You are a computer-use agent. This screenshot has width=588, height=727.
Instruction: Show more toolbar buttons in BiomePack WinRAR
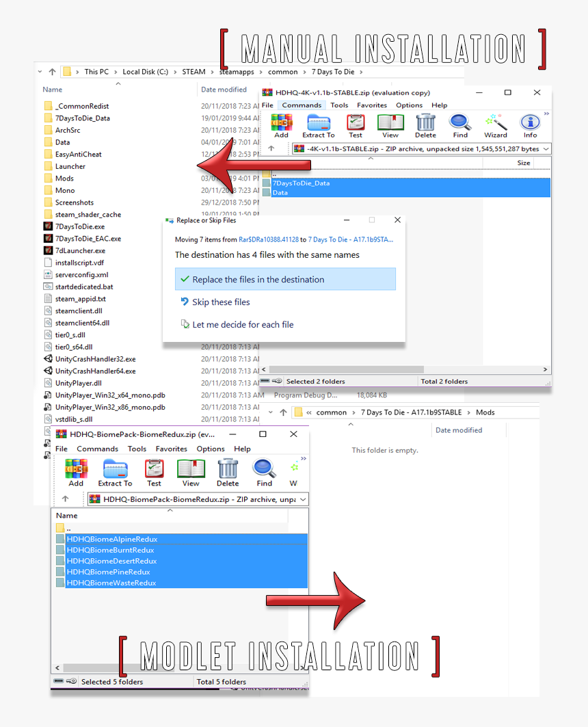pyautogui.click(x=304, y=458)
